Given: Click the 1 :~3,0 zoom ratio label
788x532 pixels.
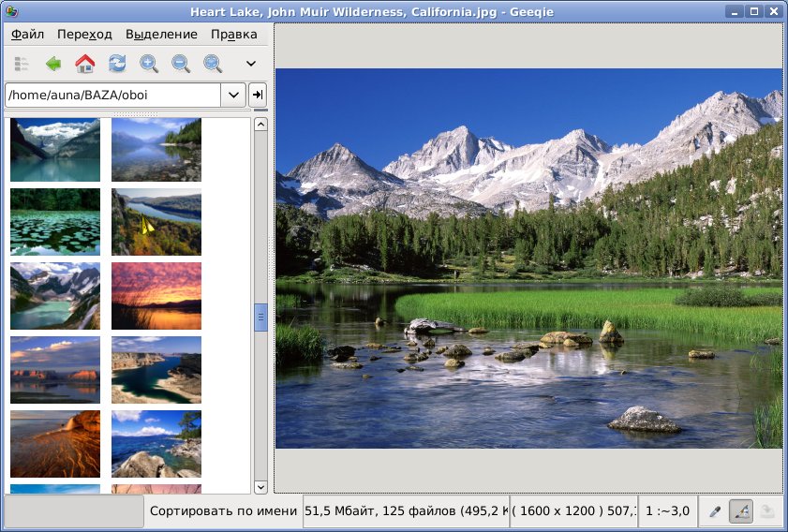Looking at the screenshot, I should [x=667, y=510].
